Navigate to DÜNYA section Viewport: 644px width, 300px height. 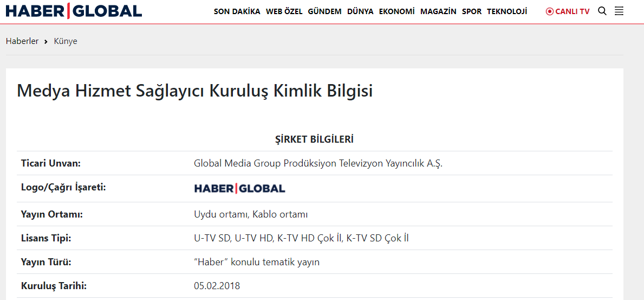(x=360, y=11)
